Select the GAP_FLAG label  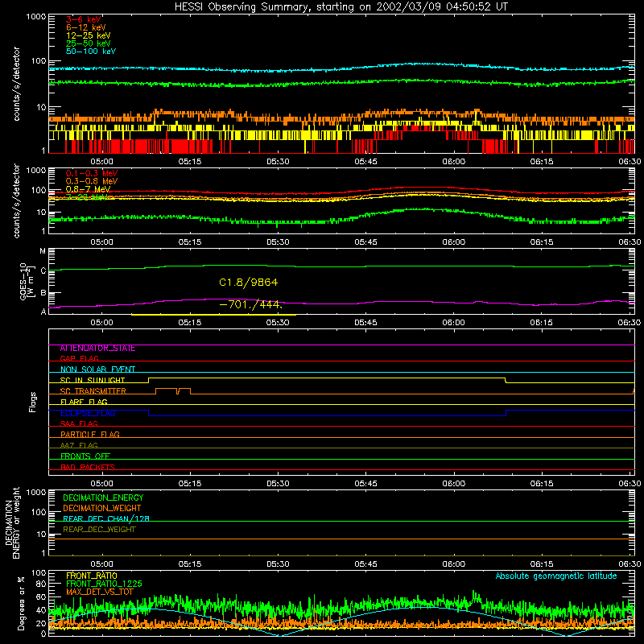(79, 358)
